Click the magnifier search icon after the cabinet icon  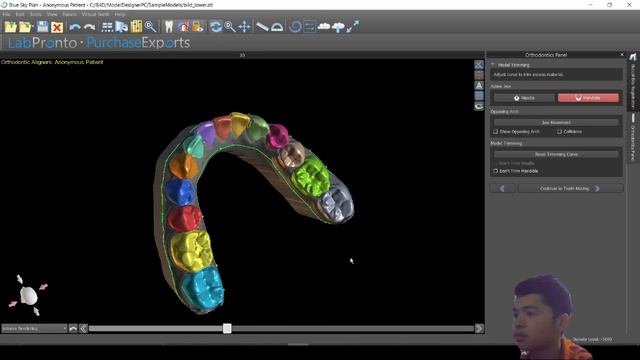point(150,27)
